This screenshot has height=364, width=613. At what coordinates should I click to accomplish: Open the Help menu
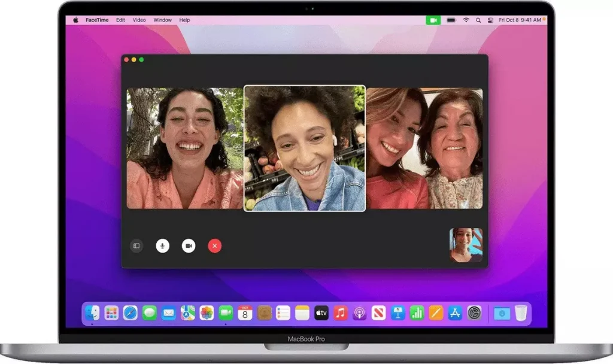click(185, 20)
